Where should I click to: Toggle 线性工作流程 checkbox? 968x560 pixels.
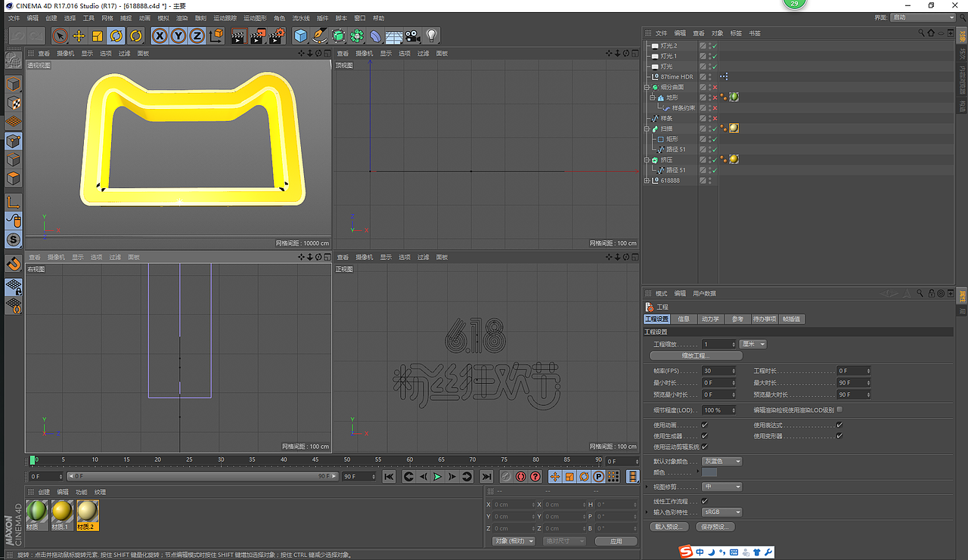pyautogui.click(x=705, y=501)
